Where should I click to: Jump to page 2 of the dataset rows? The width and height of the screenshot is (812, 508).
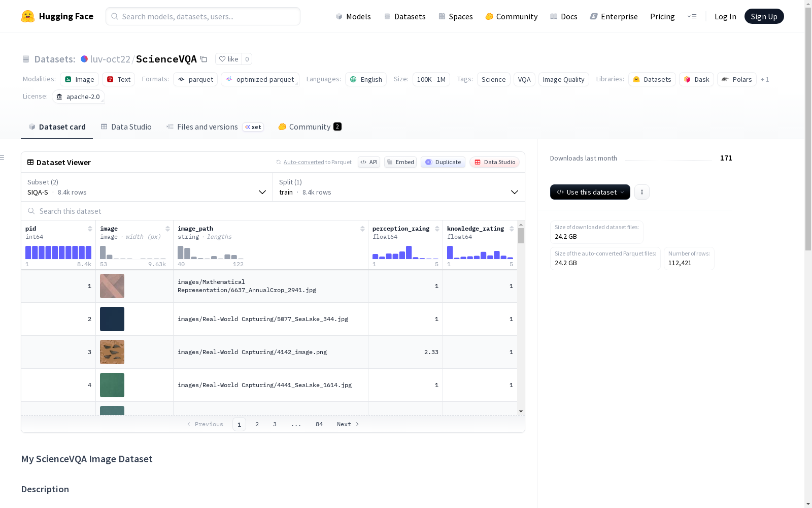tap(257, 424)
